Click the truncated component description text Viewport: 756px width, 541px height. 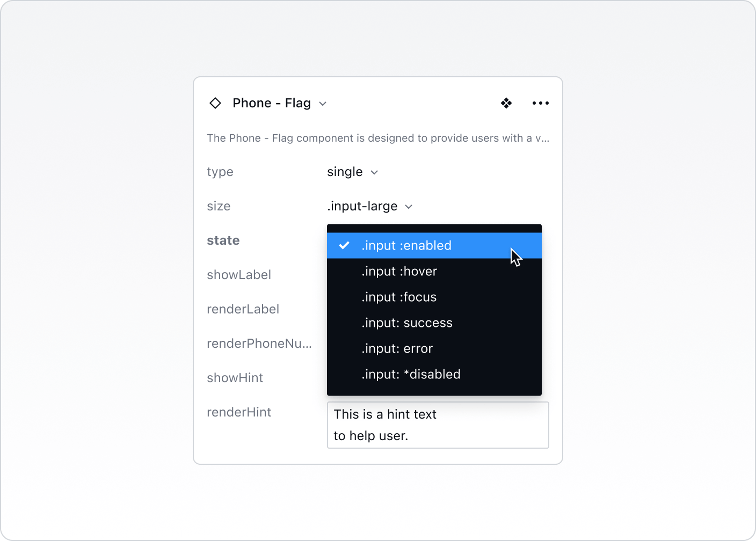(x=378, y=138)
